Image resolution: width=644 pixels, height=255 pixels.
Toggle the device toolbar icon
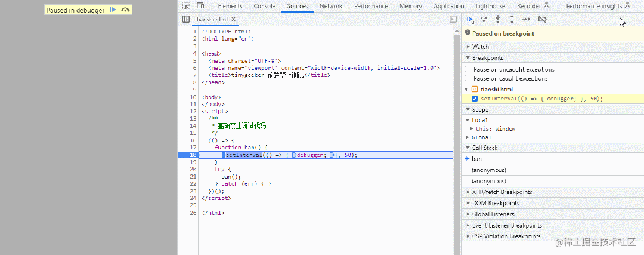pyautogui.click(x=200, y=6)
